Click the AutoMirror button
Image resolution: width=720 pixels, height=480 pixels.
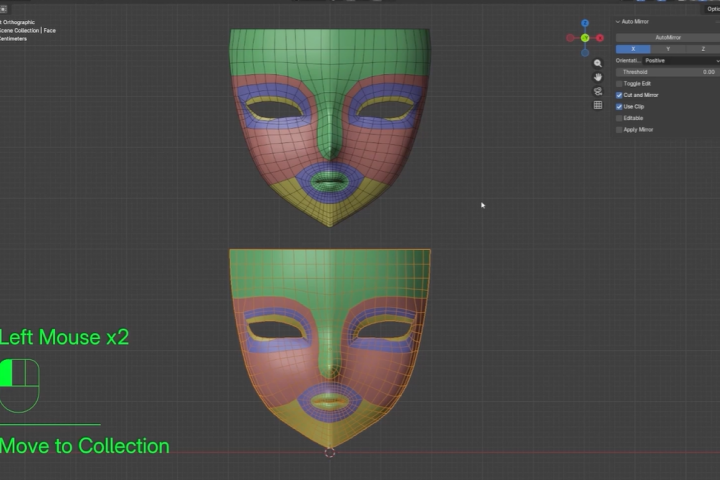click(x=668, y=37)
